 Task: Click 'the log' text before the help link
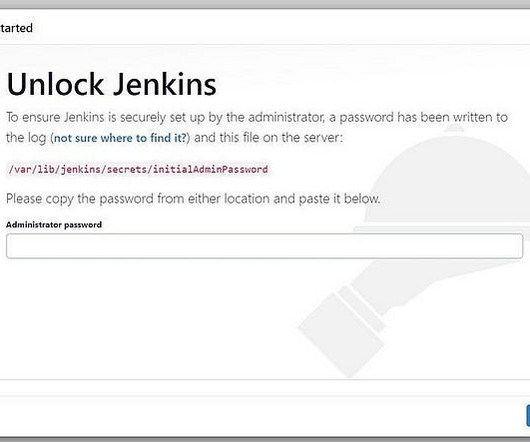(x=26, y=138)
